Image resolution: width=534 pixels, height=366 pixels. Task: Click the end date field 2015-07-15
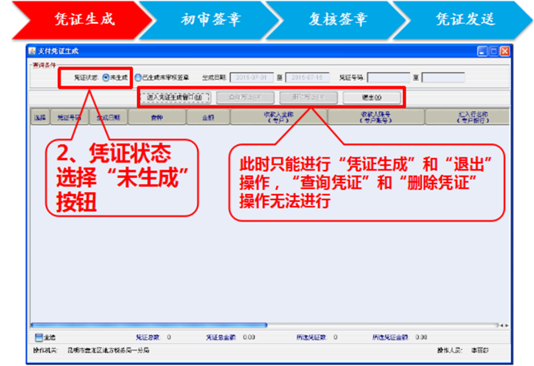(307, 78)
